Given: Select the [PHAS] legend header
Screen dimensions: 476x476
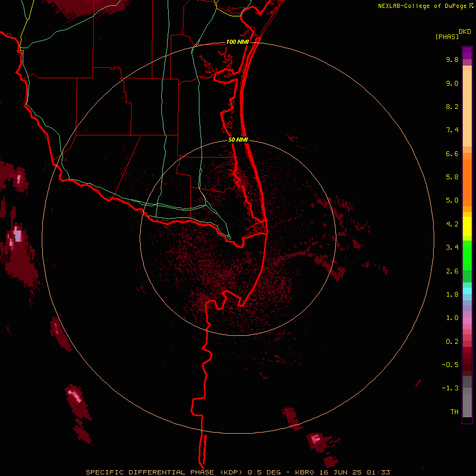Looking at the screenshot, I should point(447,36).
